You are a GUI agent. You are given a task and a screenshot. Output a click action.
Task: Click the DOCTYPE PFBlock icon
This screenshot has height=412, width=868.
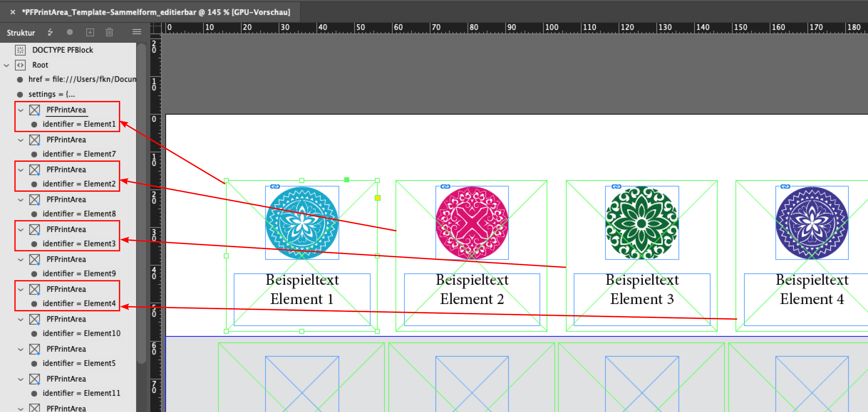point(20,50)
